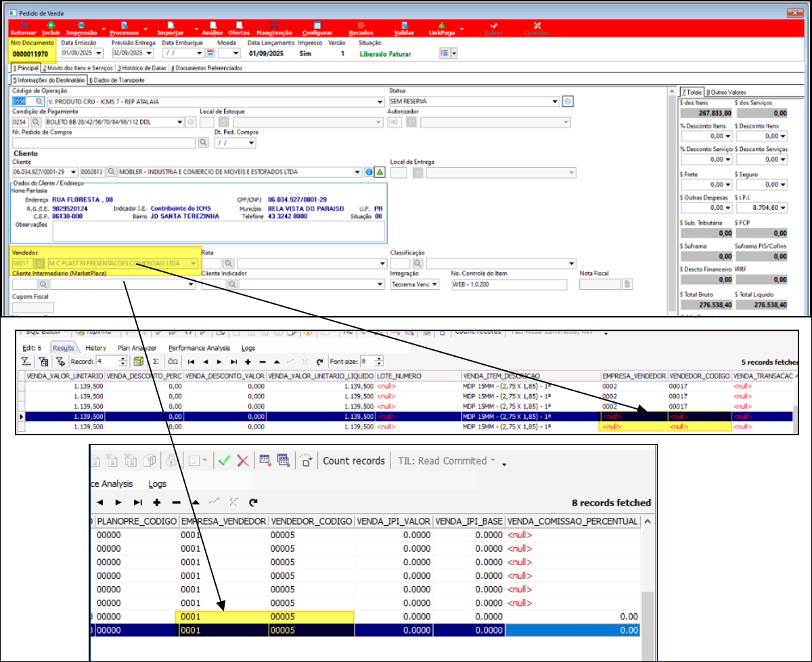This screenshot has height=662, width=812.
Task: Click the Count records button
Action: click(x=353, y=461)
